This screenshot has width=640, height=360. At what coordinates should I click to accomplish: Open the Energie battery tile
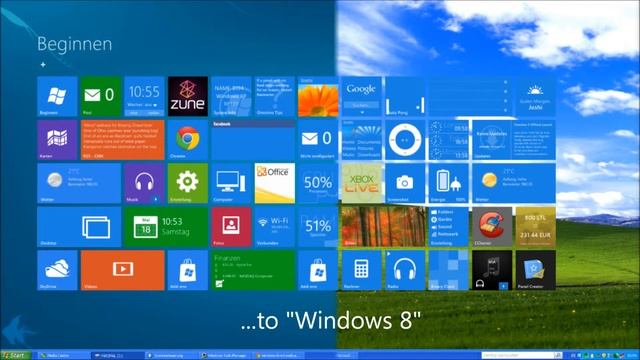449,183
